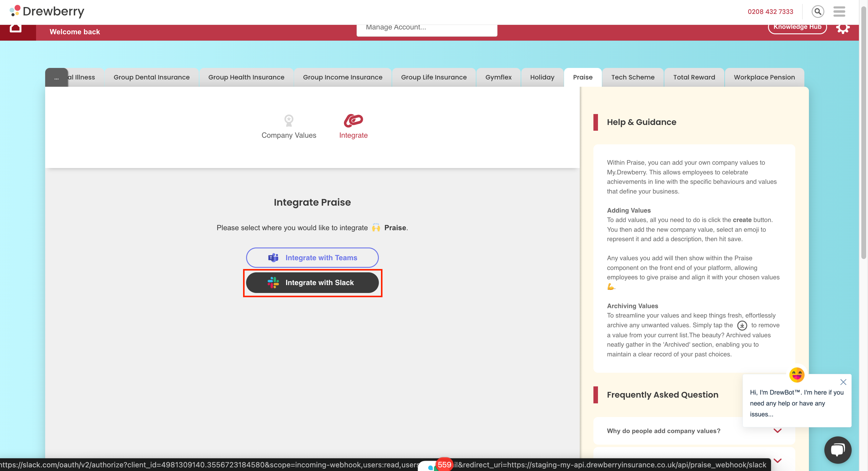868x471 pixels.
Task: Switch to Group Income Insurance tab
Action: tap(343, 77)
